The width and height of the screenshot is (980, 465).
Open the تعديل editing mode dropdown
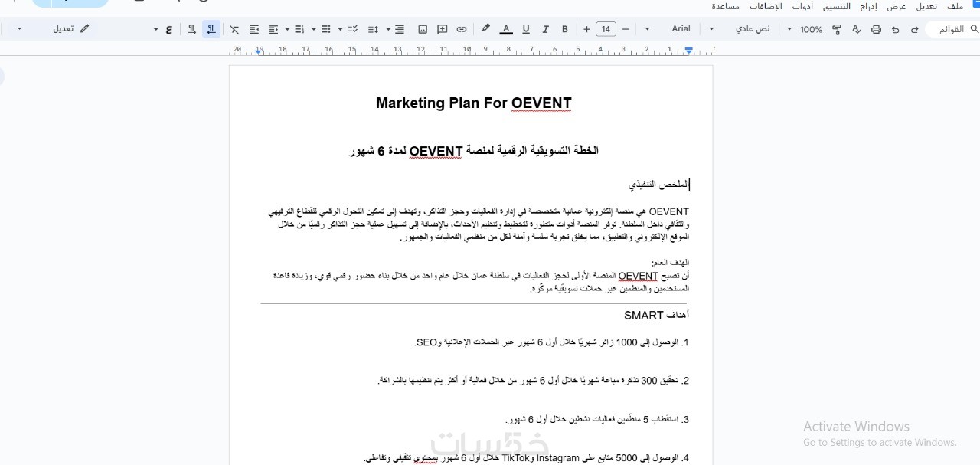(52, 29)
